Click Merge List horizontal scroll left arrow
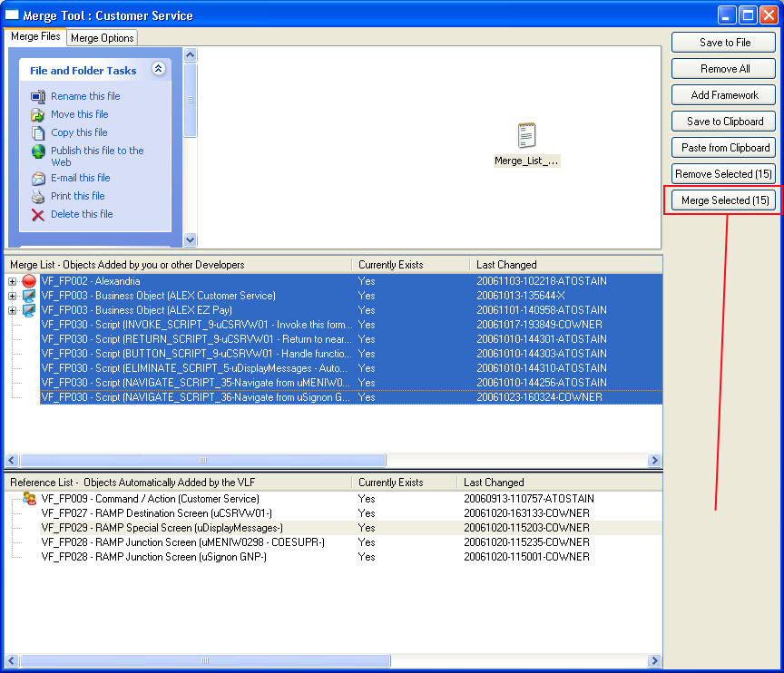The width and height of the screenshot is (784, 673). [12, 460]
